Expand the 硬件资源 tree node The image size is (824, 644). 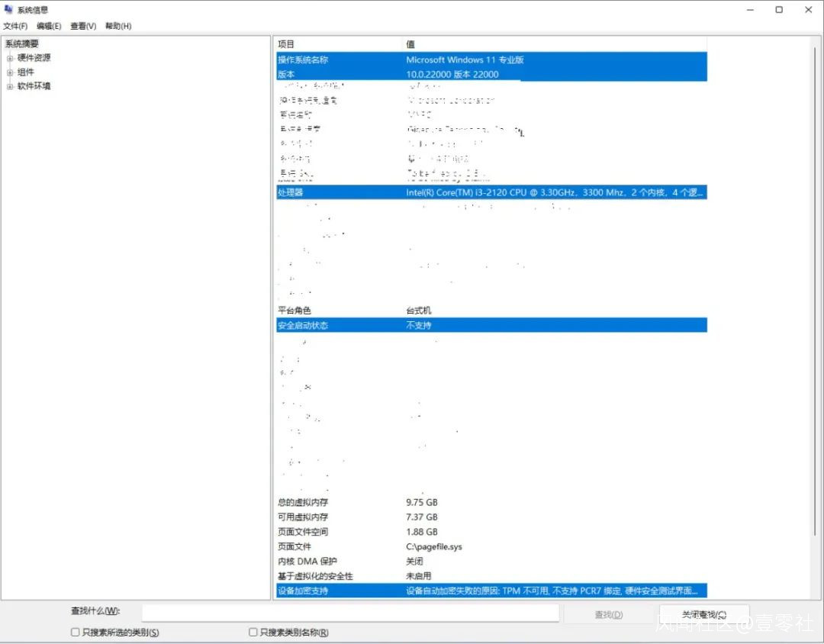10,58
